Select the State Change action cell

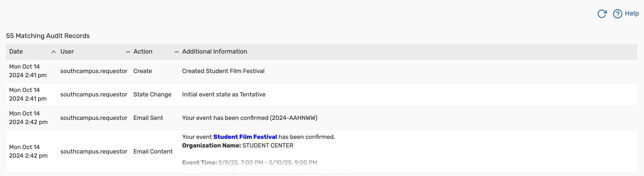152,95
